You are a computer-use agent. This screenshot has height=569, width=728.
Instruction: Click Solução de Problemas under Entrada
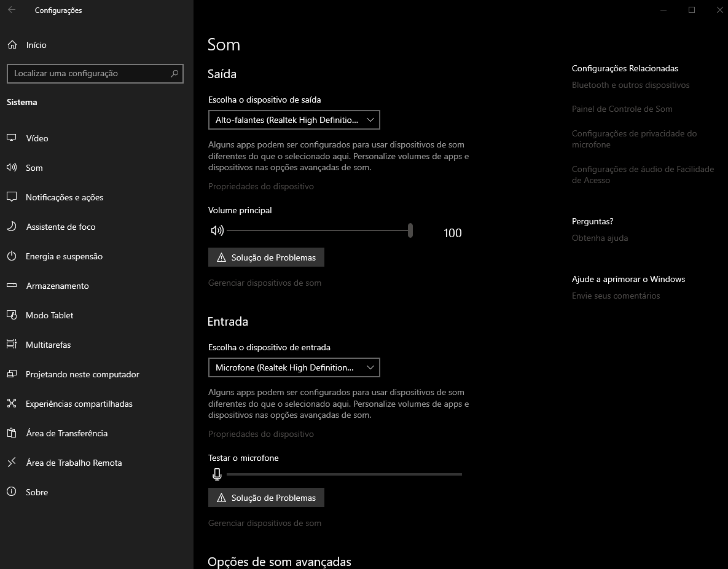(x=266, y=498)
